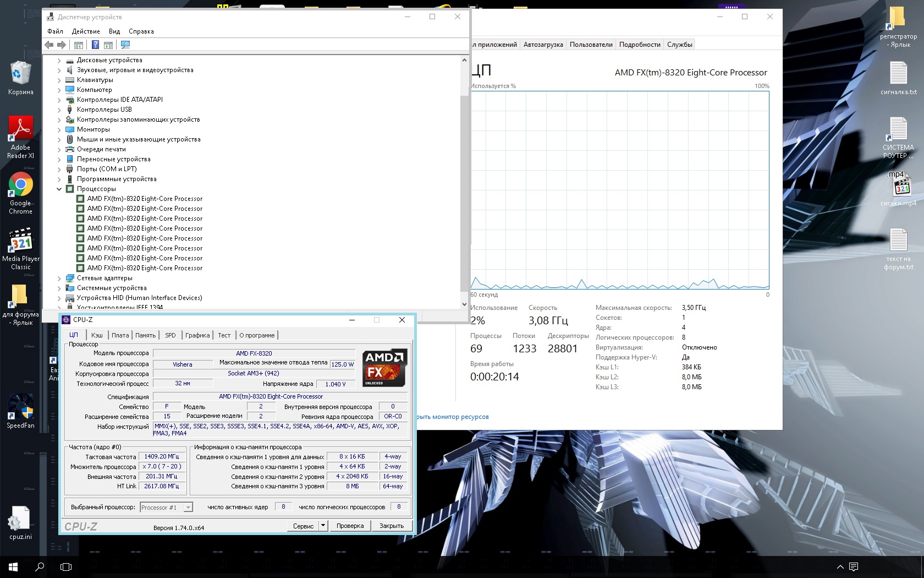Select 'Системные устройства' tree item

point(112,288)
